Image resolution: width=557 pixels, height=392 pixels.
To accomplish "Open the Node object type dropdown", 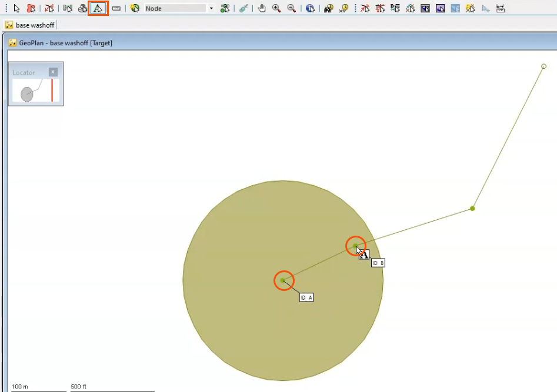I will coord(211,9).
